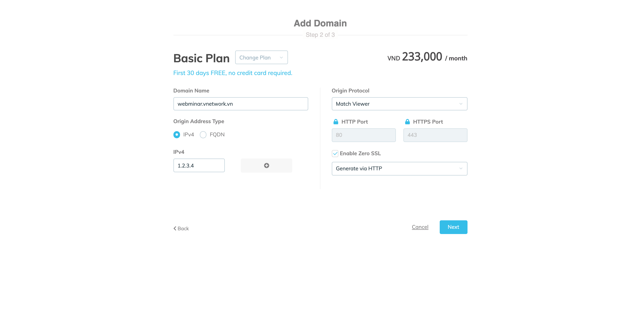This screenshot has height=318, width=644.
Task: Click the Cancel link
Action: 420,227
